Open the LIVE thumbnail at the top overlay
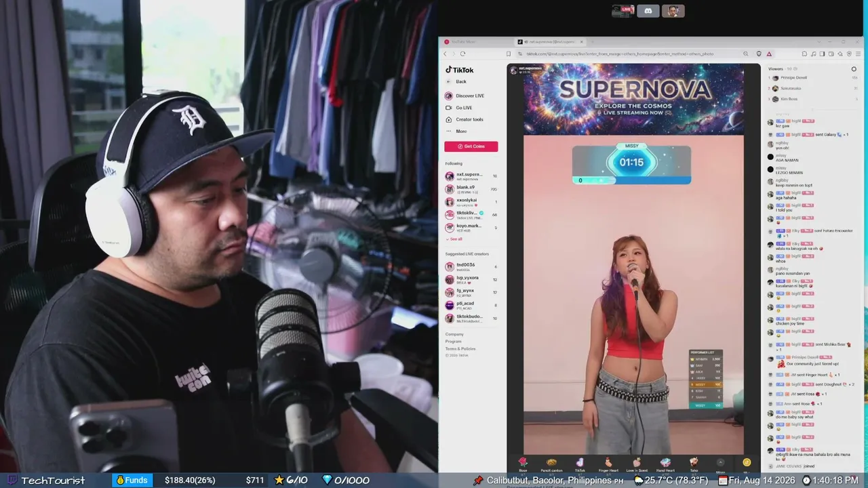This screenshot has height=488, width=868. (623, 11)
